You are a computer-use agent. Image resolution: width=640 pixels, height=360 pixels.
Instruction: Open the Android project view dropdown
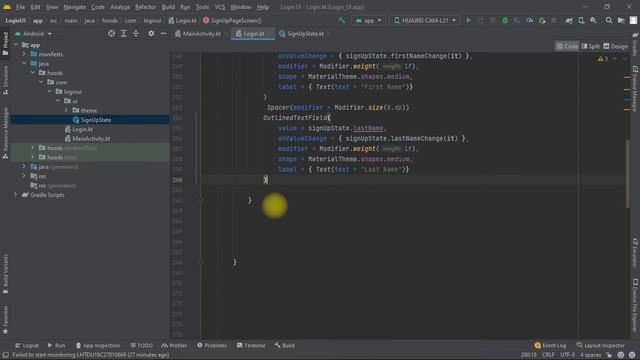(x=33, y=33)
